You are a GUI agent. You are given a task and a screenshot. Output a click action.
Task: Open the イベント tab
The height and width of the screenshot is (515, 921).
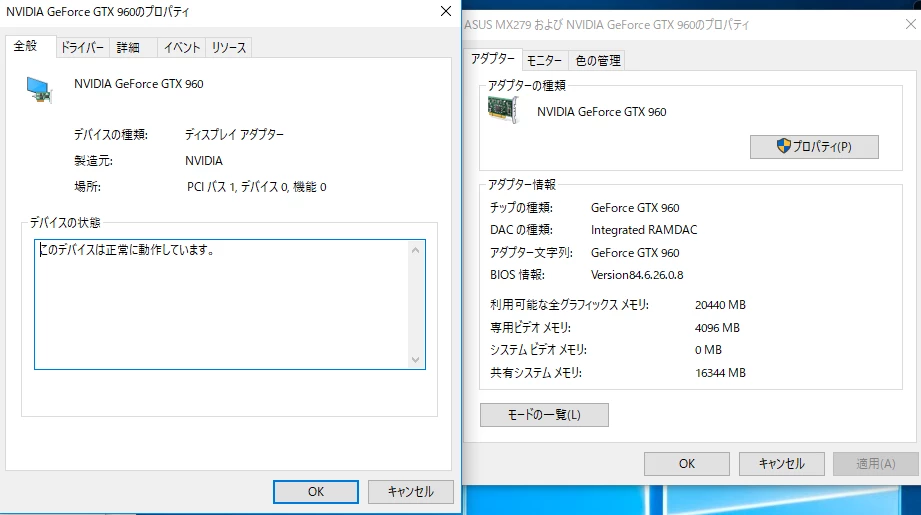181,48
